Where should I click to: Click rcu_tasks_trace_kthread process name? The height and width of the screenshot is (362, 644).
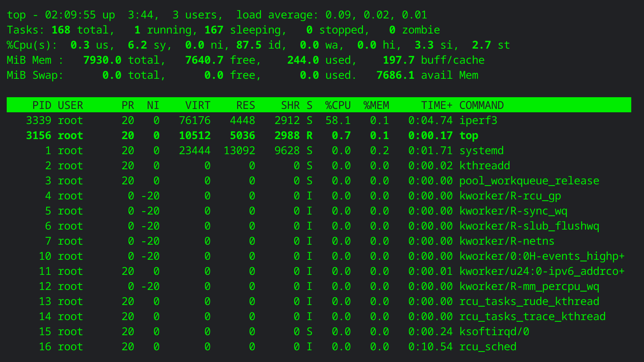tap(533, 316)
